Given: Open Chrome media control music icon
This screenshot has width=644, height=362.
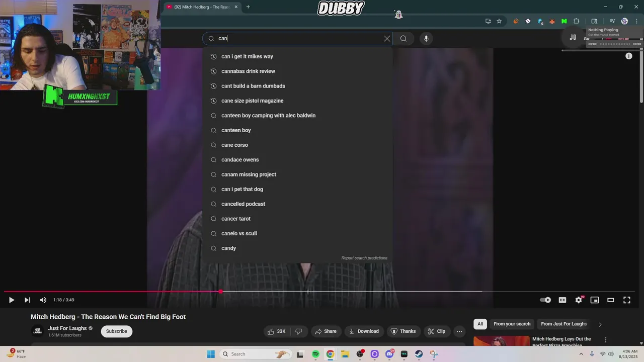Looking at the screenshot, I should [612, 21].
